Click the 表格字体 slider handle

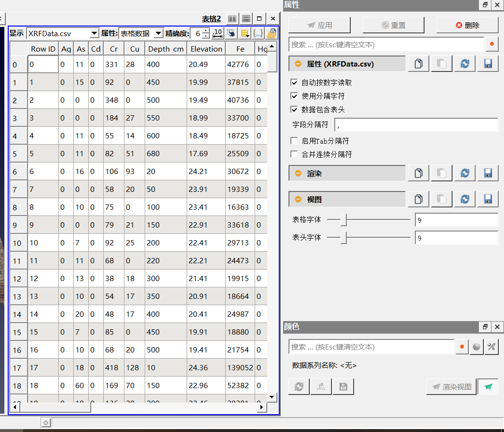click(x=343, y=220)
